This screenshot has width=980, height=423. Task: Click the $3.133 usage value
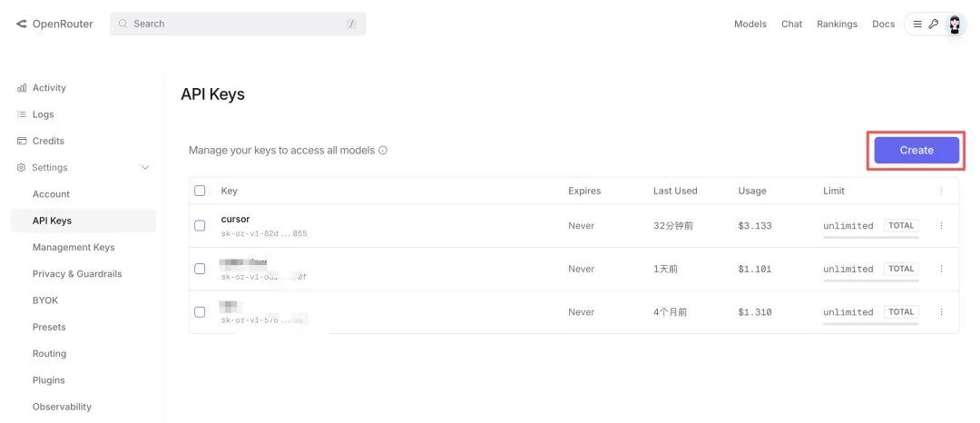[755, 225]
